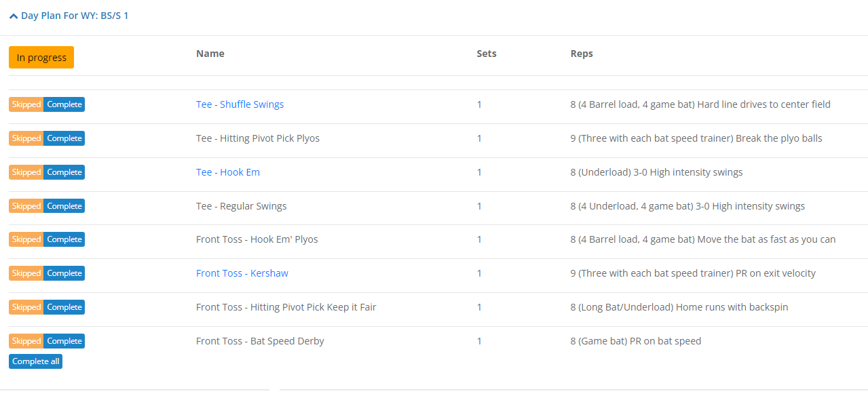Mark Tee - Hook Em as Complete
The height and width of the screenshot is (398, 868).
point(64,172)
